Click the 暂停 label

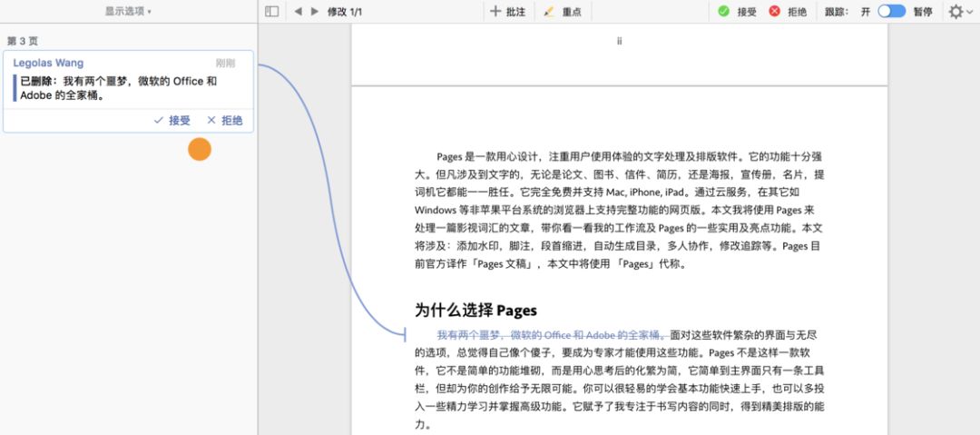click(923, 11)
